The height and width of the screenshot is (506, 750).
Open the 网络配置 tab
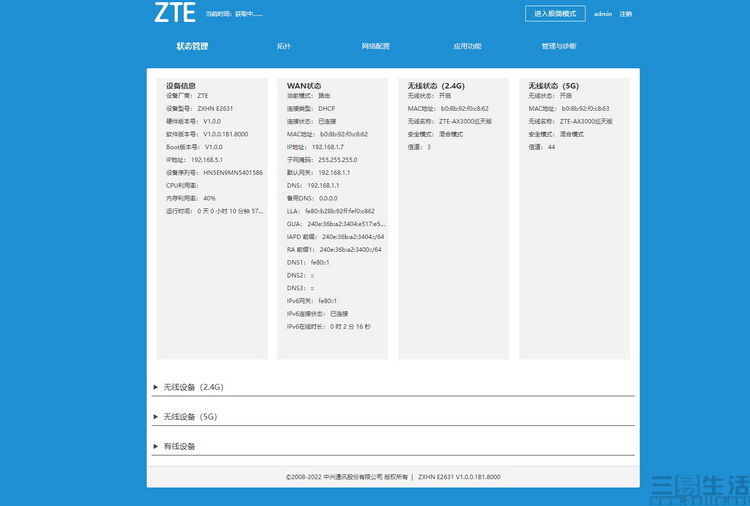pyautogui.click(x=375, y=46)
